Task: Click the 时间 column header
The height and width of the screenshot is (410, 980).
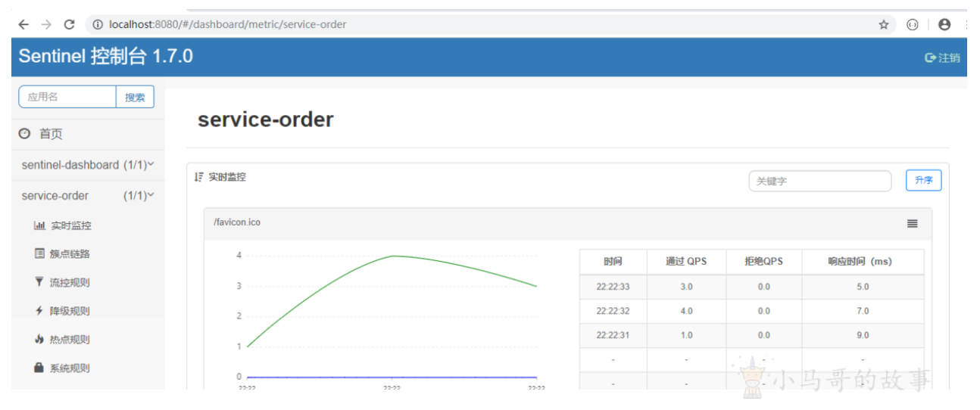Action: [x=613, y=262]
